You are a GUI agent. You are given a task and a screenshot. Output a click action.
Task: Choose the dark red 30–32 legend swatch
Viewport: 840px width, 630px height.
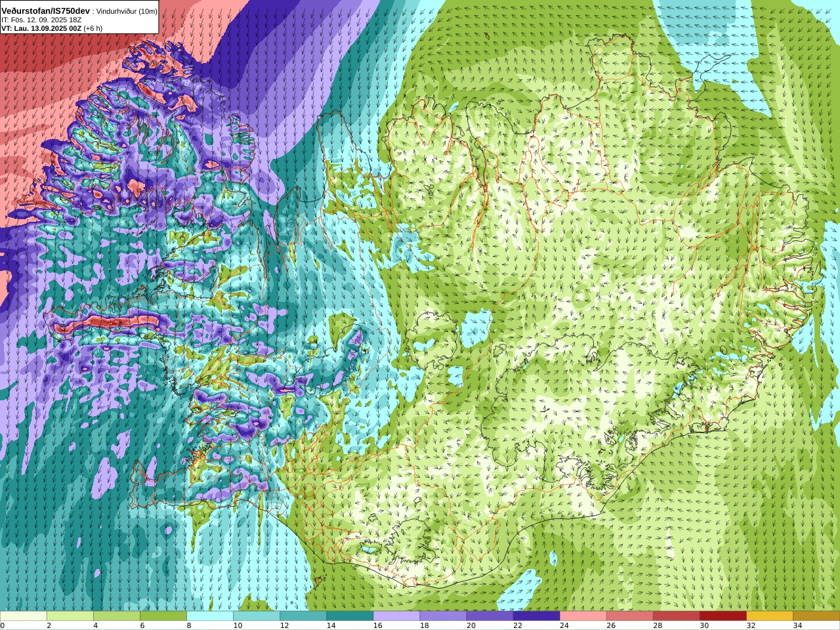point(723,616)
